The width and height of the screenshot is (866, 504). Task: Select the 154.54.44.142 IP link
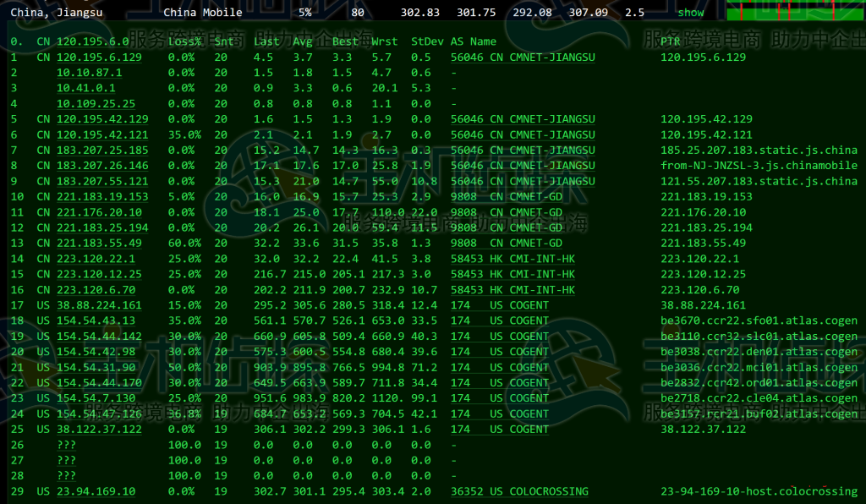pos(99,336)
